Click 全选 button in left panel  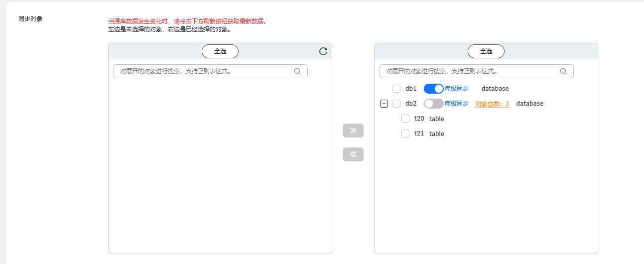pos(220,51)
